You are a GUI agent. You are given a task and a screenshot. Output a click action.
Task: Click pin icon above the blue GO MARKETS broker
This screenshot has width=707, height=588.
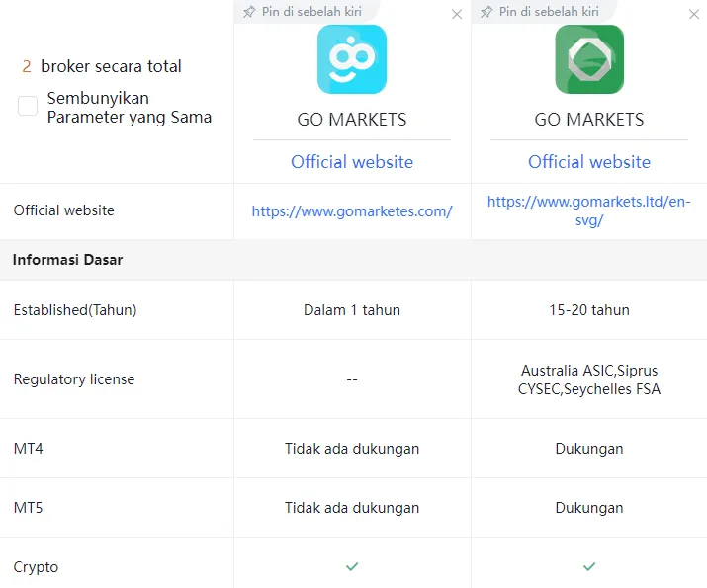[249, 12]
